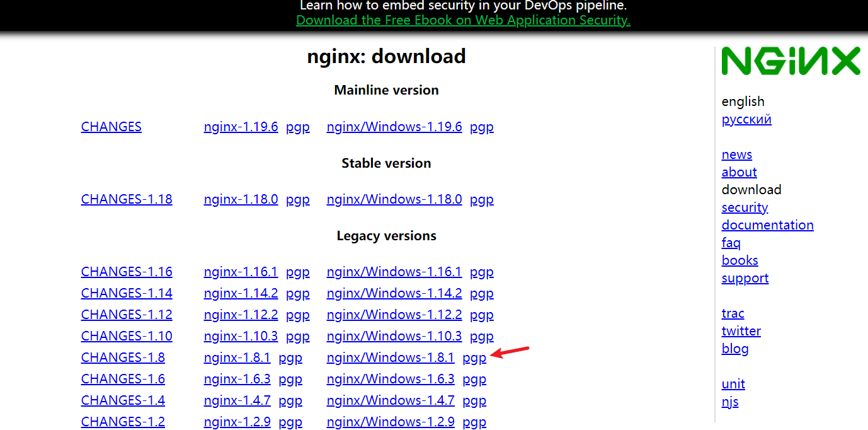Download nginx/Windows-1.4.7
868x430 pixels.
tap(391, 400)
